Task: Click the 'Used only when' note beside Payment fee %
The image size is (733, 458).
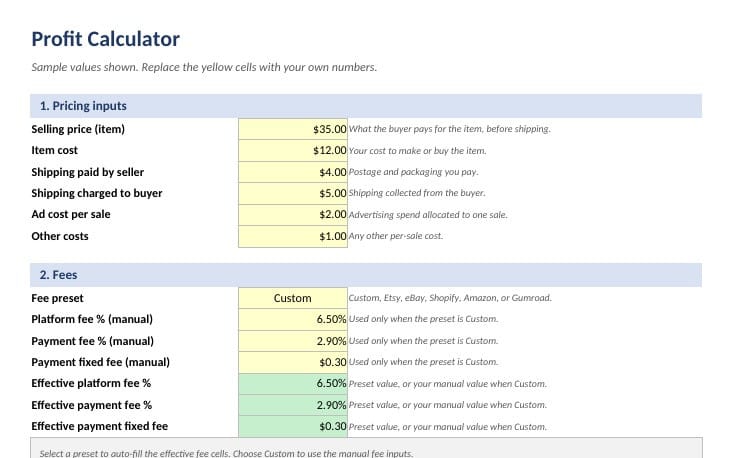Action: (424, 341)
